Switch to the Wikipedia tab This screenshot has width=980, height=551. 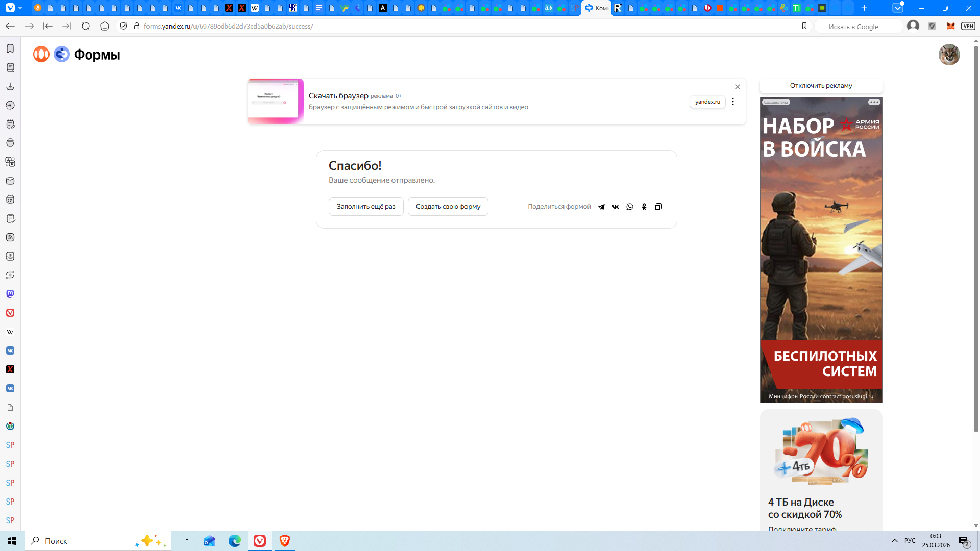click(255, 8)
